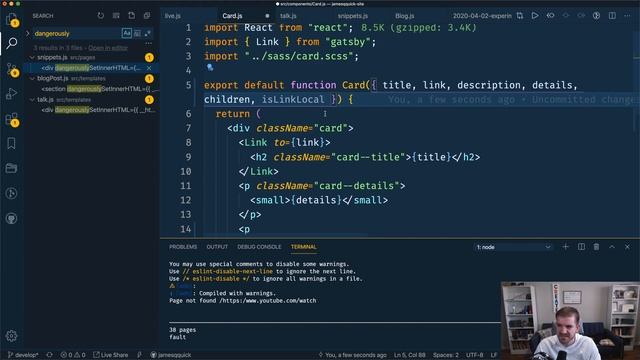Change indentation via 'Spaces: 2'
This screenshot has width=640, height=360.
pos(446,355)
